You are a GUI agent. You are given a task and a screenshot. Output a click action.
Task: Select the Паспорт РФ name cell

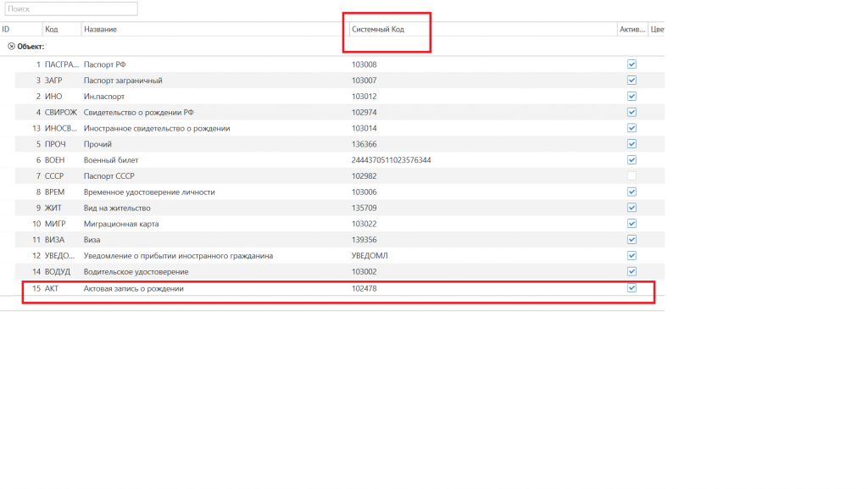pos(104,64)
